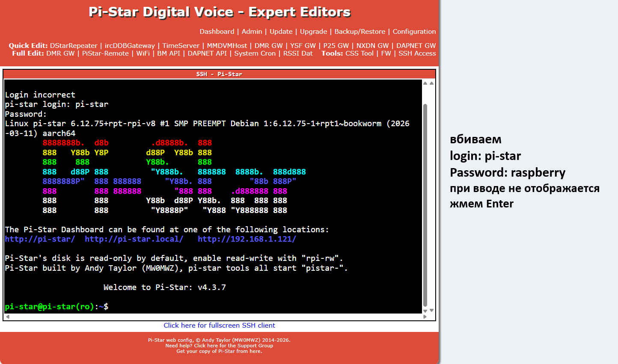This screenshot has width=618, height=364.
Task: Click the horizontal scrollbar right arrow
Action: pos(425,317)
